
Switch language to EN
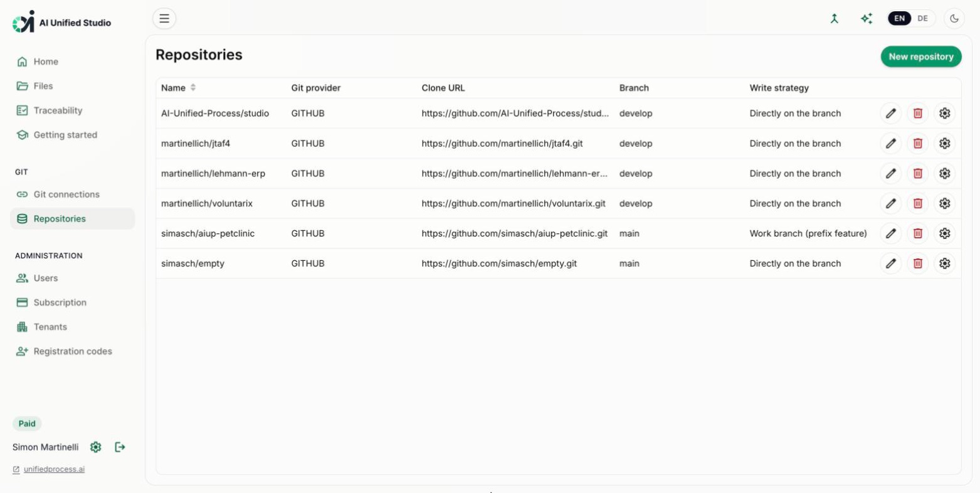tap(900, 19)
